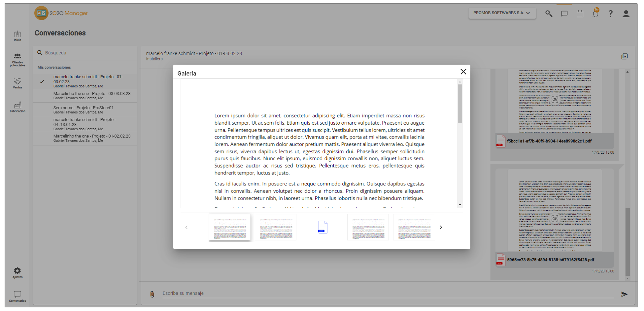Open the user profile icon
The image size is (644, 311).
pos(626,14)
